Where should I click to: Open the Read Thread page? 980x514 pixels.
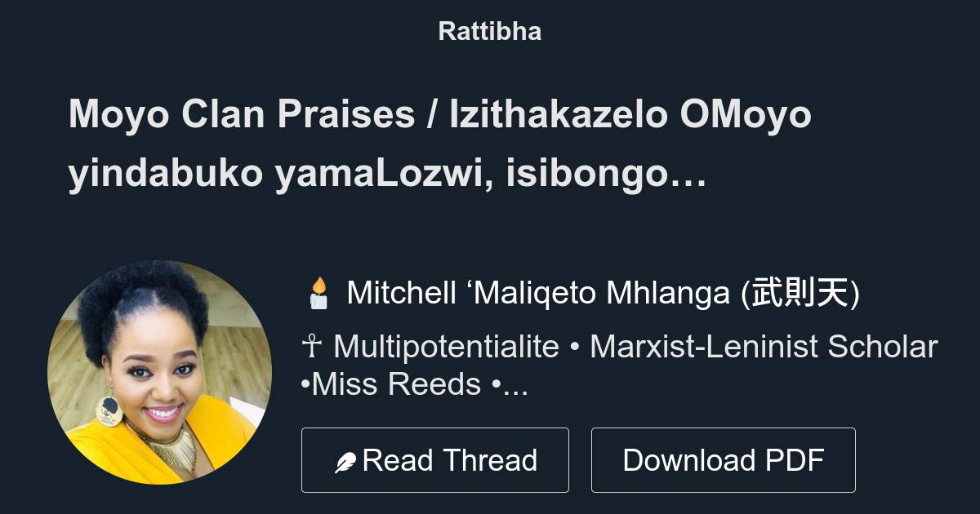tap(435, 459)
